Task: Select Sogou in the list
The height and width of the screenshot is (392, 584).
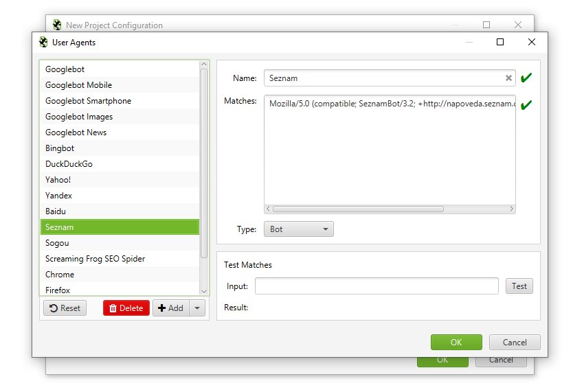Action: point(120,243)
